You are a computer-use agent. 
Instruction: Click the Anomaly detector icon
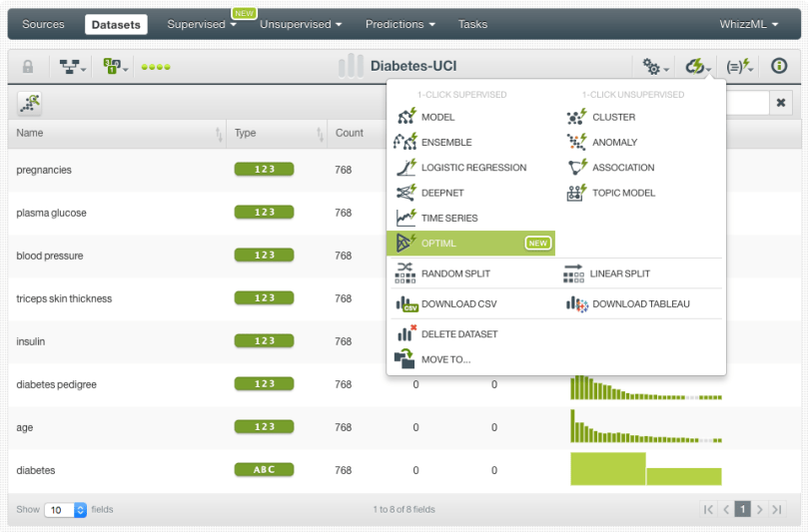pyautogui.click(x=576, y=142)
